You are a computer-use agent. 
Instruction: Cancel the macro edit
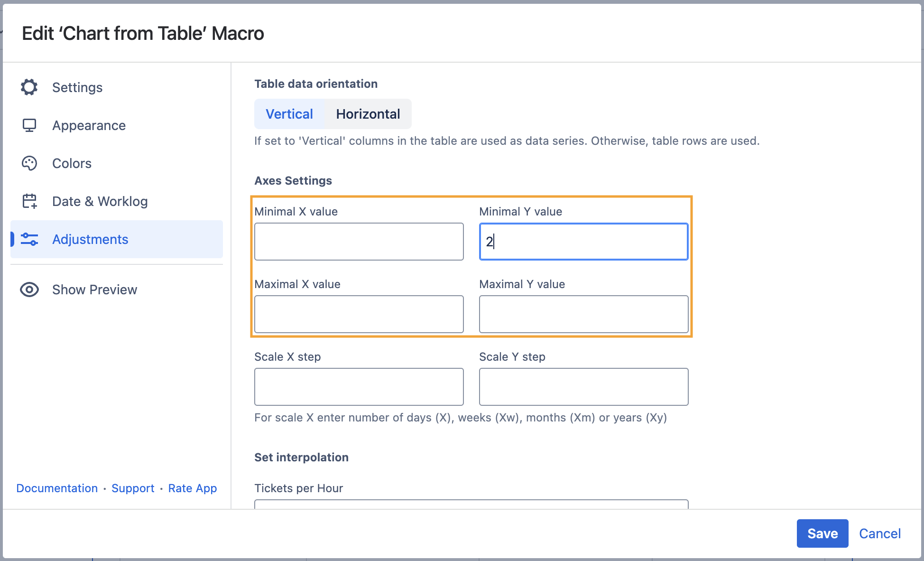coord(879,533)
